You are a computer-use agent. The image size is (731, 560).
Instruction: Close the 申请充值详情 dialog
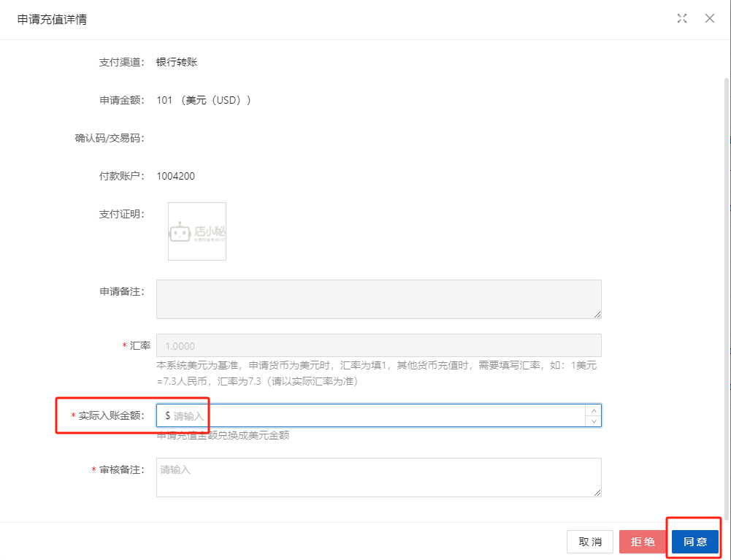point(710,19)
